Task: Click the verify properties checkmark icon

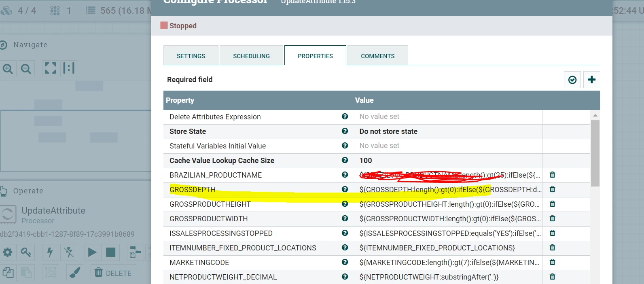Action: tap(572, 80)
